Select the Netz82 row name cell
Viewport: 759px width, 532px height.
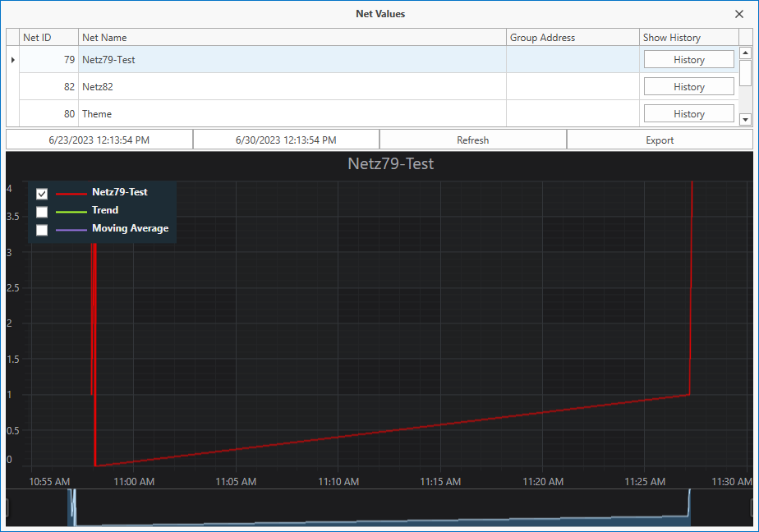click(x=292, y=86)
